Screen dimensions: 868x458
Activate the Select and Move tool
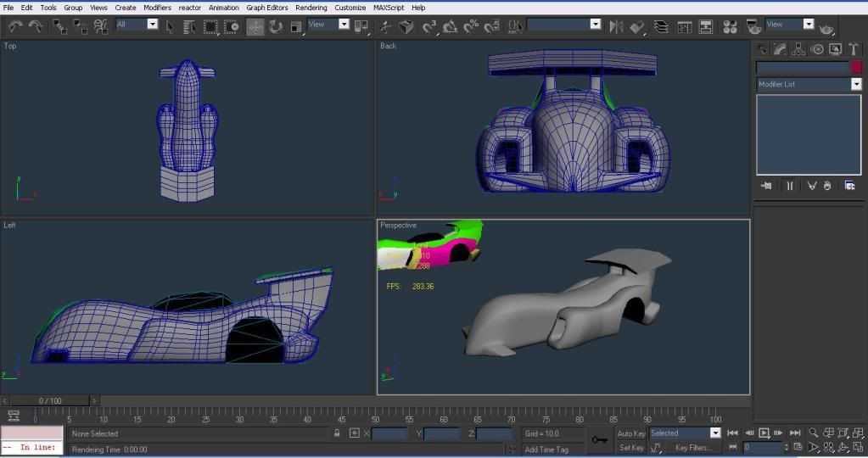pos(255,26)
